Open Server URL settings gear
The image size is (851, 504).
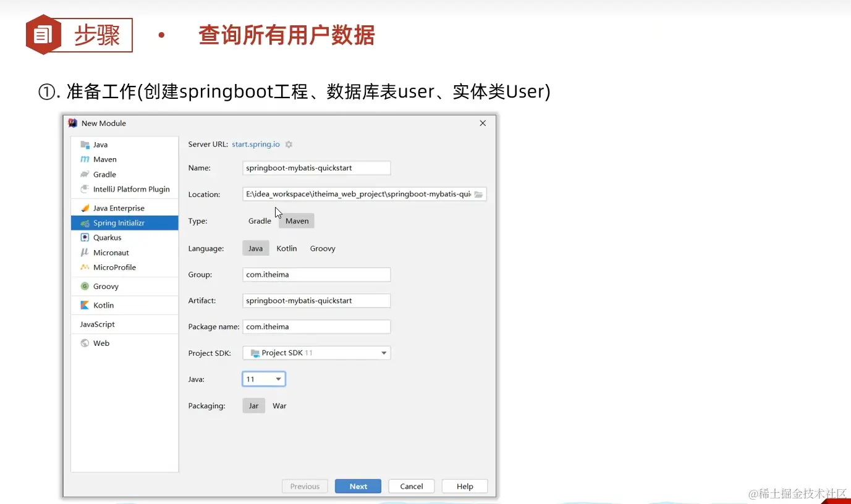[289, 145]
